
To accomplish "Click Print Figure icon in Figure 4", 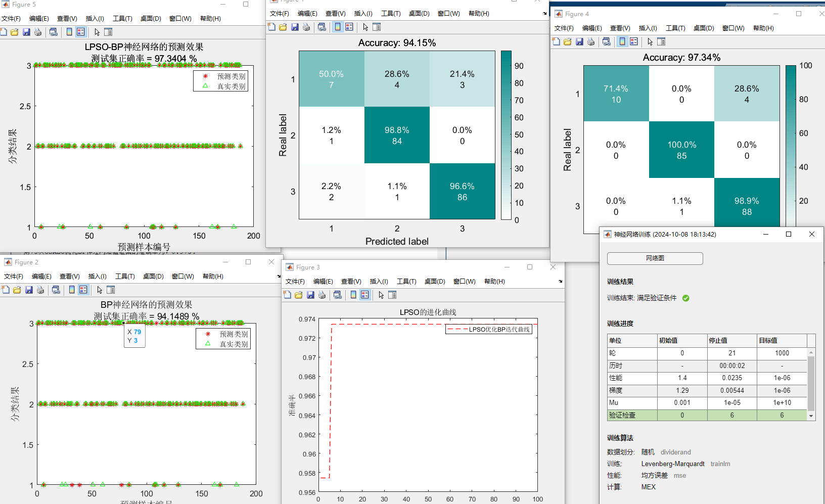I will (591, 42).
